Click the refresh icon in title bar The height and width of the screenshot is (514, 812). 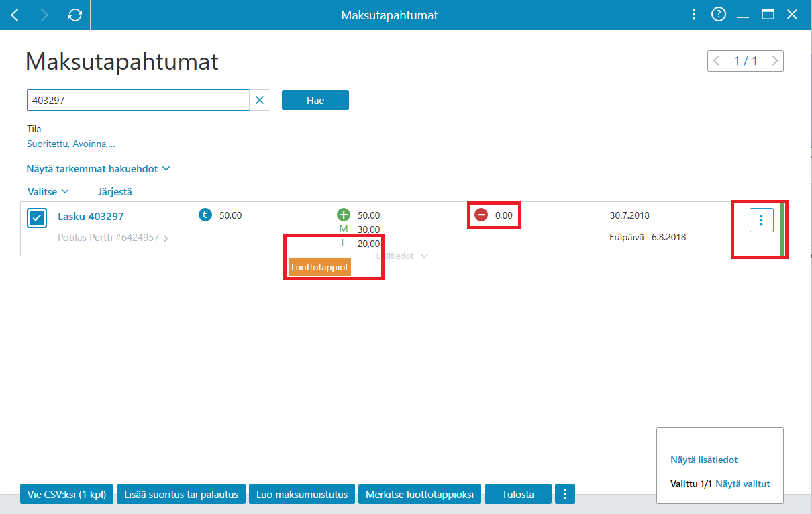(x=75, y=15)
